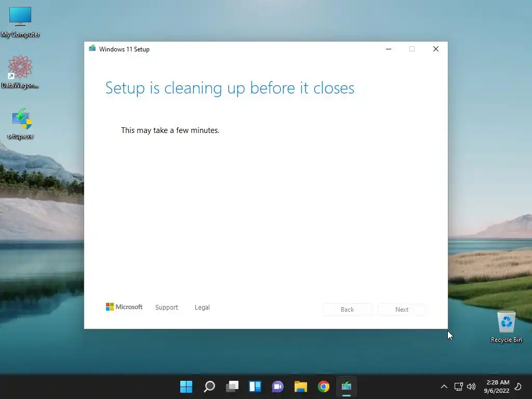Screen dimensions: 532x399
Task: Open taskbar Search magnifier
Action: point(209,387)
